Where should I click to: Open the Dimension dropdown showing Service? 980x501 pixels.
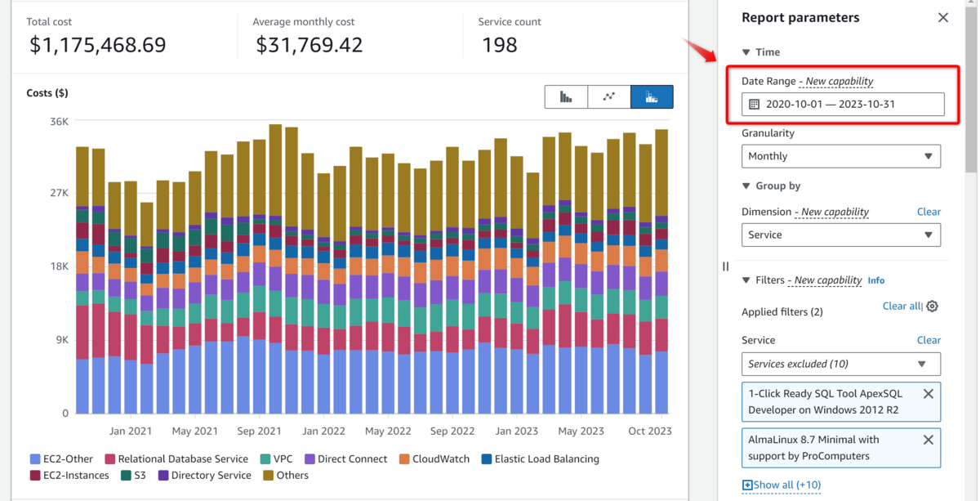(x=841, y=235)
